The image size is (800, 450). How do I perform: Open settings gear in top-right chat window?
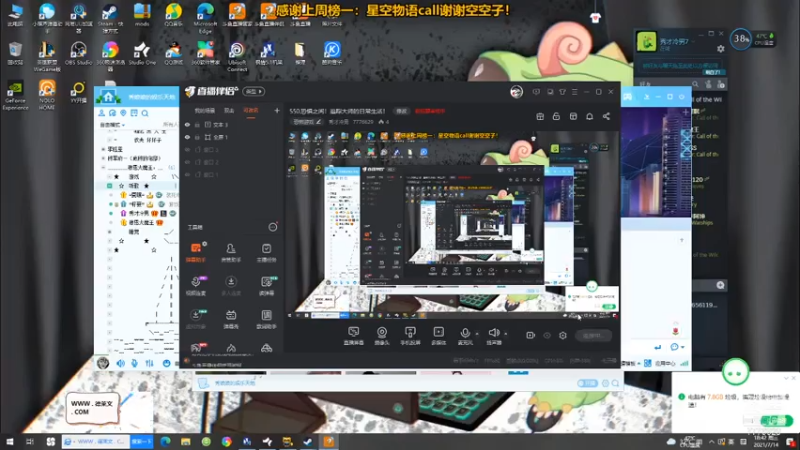[720, 49]
